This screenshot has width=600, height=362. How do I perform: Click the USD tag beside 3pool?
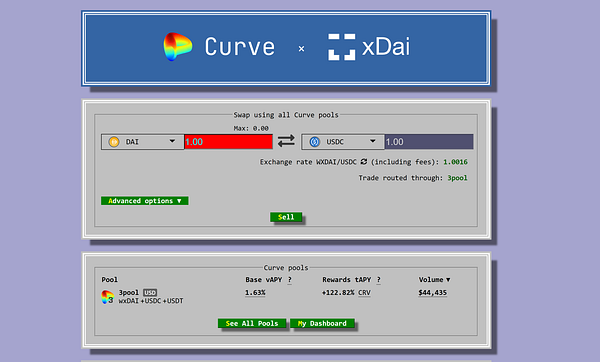pos(150,292)
